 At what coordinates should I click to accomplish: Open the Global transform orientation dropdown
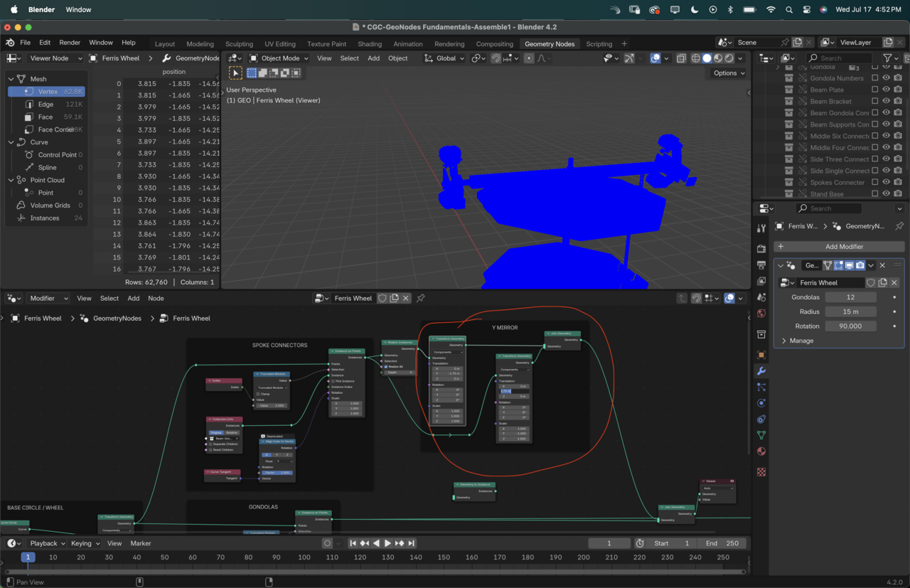click(x=444, y=58)
